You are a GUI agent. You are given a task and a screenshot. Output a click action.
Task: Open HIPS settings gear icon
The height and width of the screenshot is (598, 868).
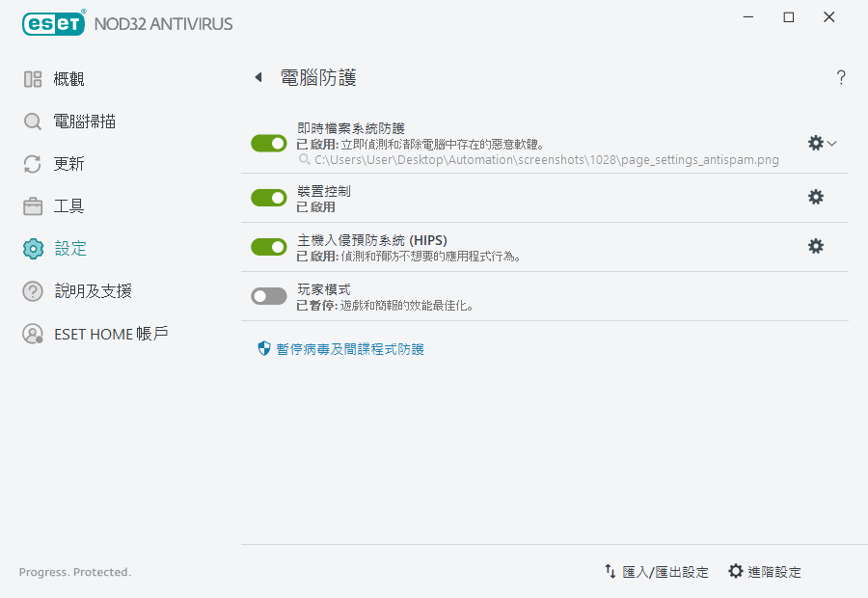[816, 246]
